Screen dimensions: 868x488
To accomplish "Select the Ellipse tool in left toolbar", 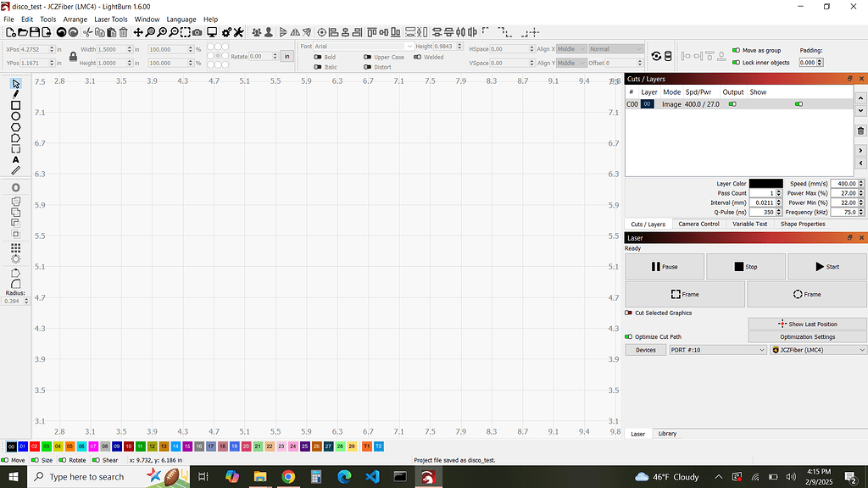I will pyautogui.click(x=15, y=116).
